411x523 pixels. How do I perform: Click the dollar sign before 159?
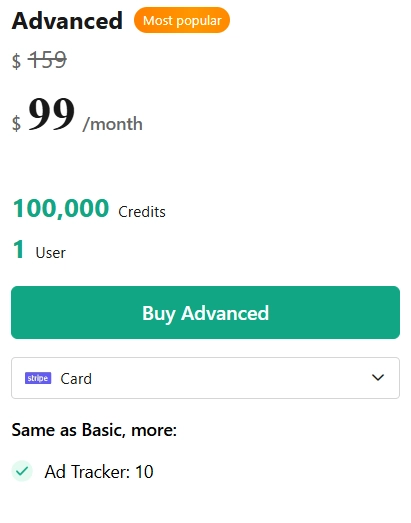16,61
